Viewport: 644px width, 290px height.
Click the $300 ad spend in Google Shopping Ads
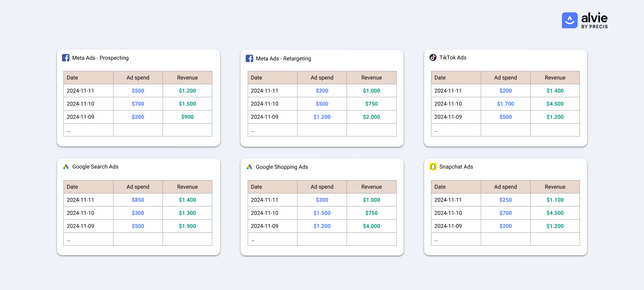[x=322, y=200]
